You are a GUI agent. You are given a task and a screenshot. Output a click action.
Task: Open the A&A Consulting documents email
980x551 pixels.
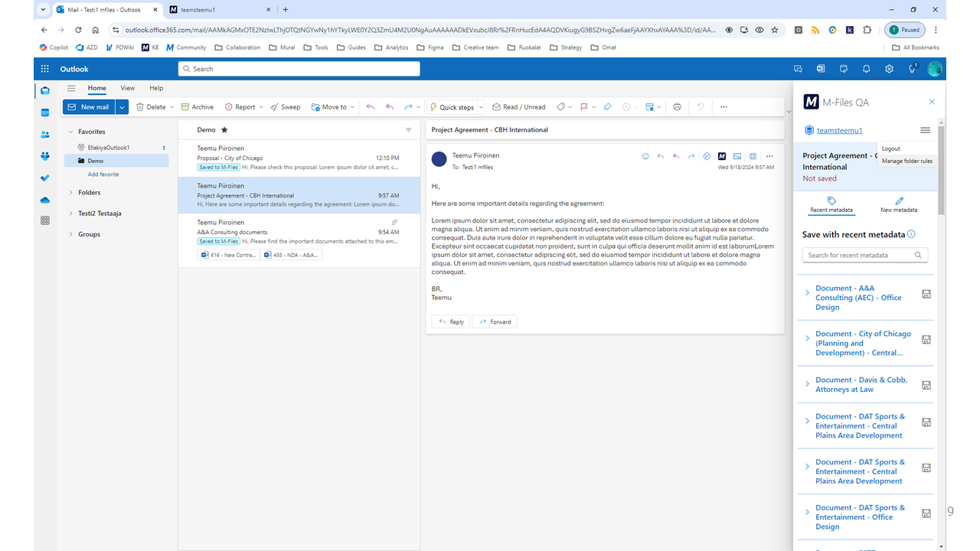pyautogui.click(x=299, y=240)
